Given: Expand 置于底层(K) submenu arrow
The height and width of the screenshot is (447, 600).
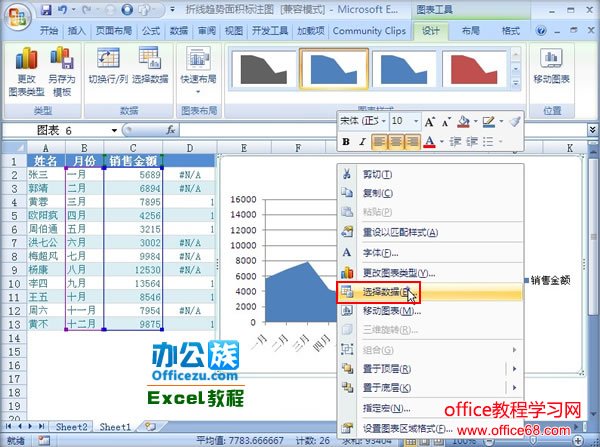Looking at the screenshot, I should pos(514,388).
